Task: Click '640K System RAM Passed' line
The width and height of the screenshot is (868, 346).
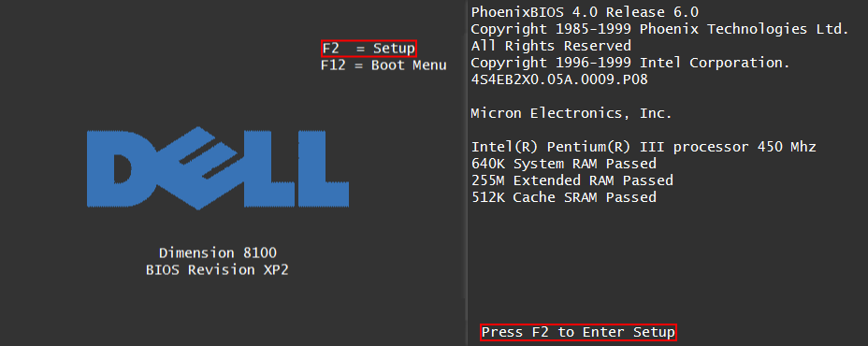Action: click(x=563, y=164)
